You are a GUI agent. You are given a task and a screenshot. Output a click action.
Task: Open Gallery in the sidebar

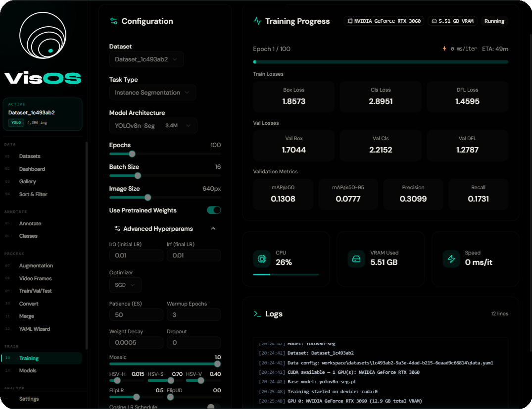click(28, 182)
